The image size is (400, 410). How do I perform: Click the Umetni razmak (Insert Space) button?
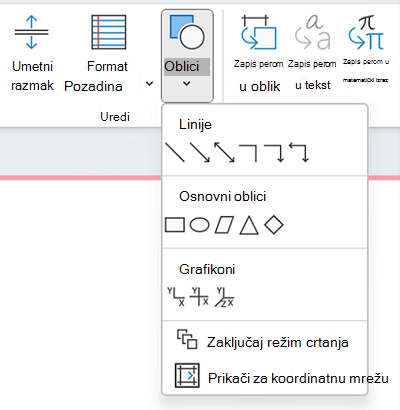coord(32,53)
